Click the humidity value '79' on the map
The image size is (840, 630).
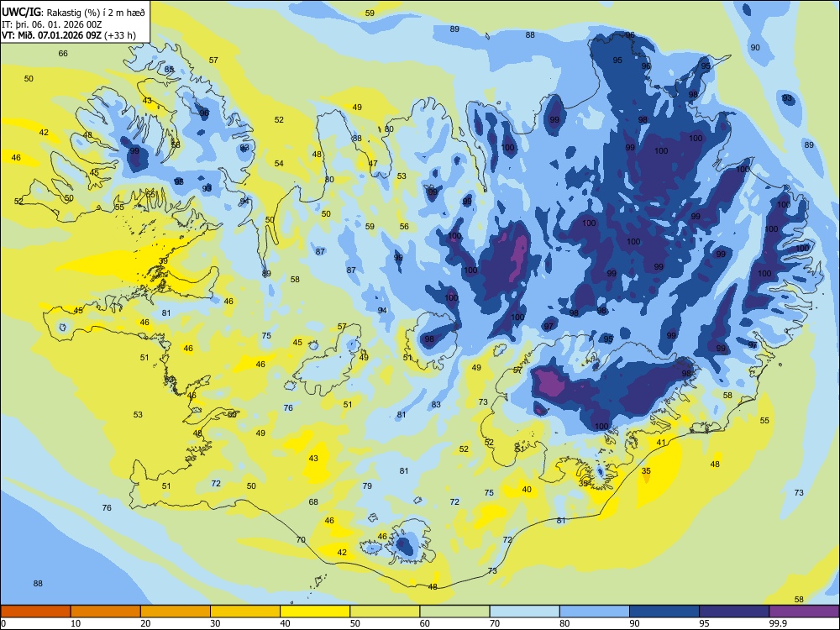tap(367, 486)
